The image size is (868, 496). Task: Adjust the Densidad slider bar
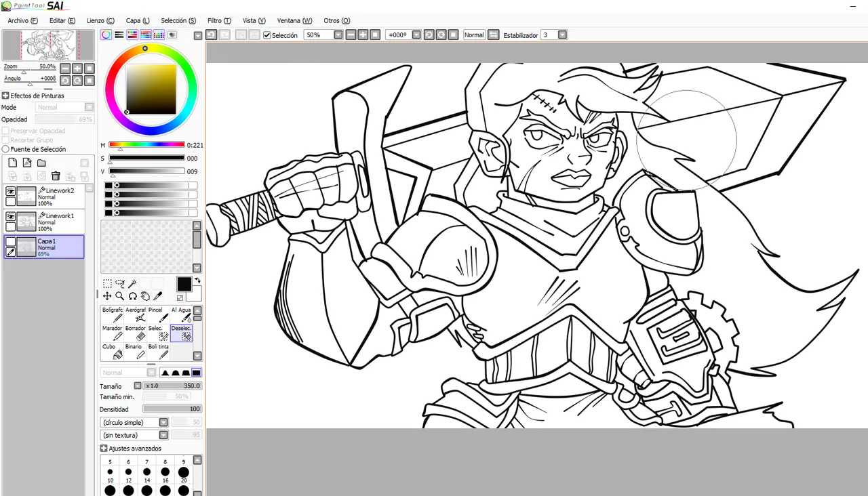(172, 409)
